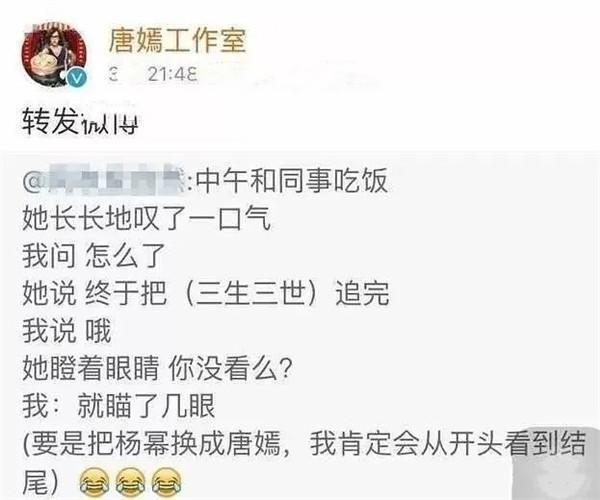This screenshot has height=500, width=600.
Task: Click the (三生三世) title text
Action: tap(251, 293)
